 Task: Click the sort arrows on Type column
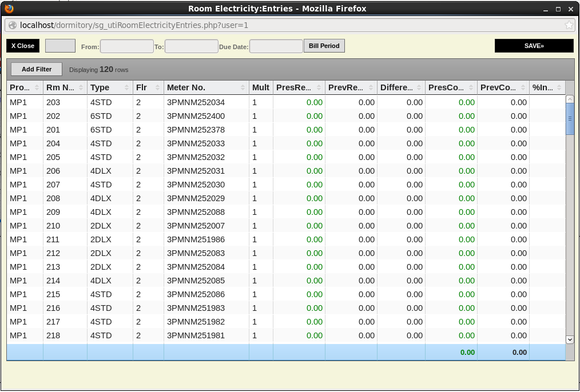coord(126,87)
